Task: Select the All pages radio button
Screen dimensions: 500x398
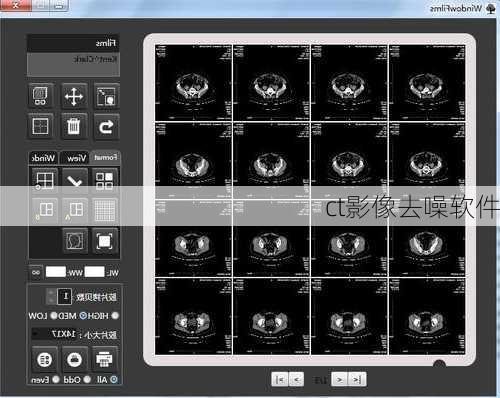Action: click(x=114, y=380)
